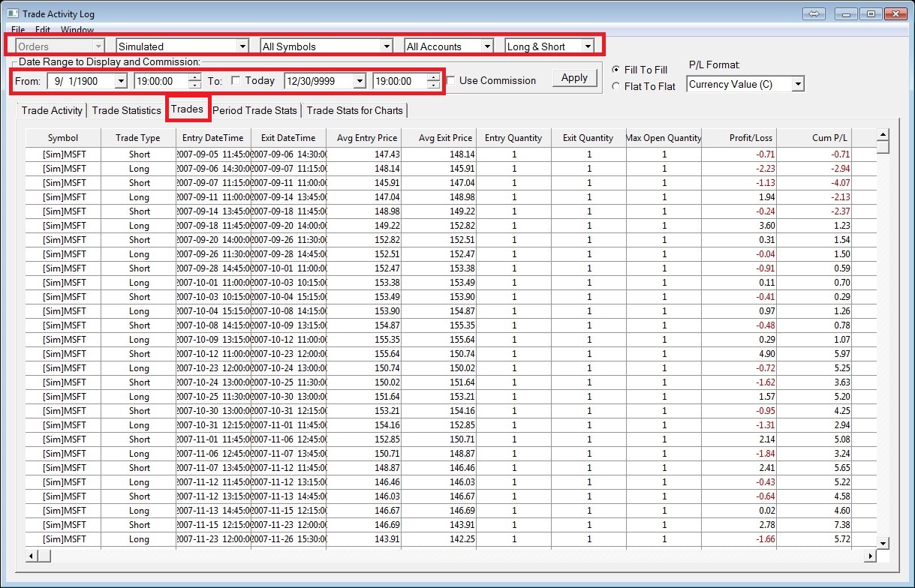Select Avg Entry Price cell 154.87
915x588 pixels.
point(363,325)
